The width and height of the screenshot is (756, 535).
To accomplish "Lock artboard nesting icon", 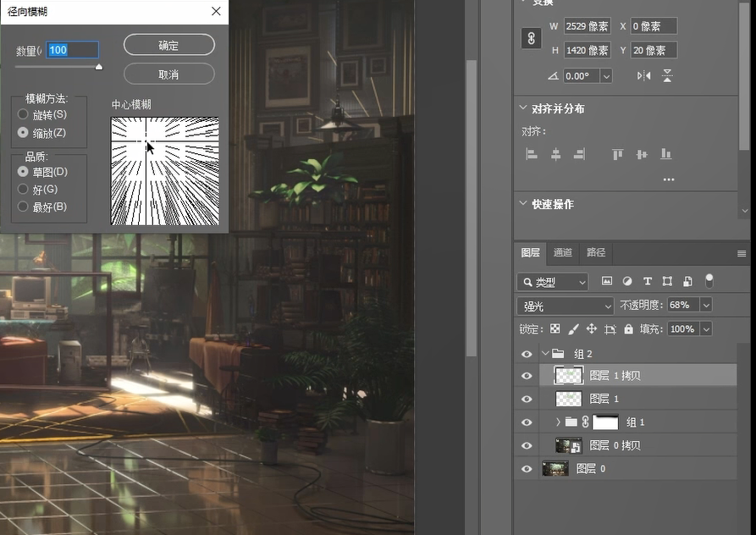I will [x=610, y=329].
